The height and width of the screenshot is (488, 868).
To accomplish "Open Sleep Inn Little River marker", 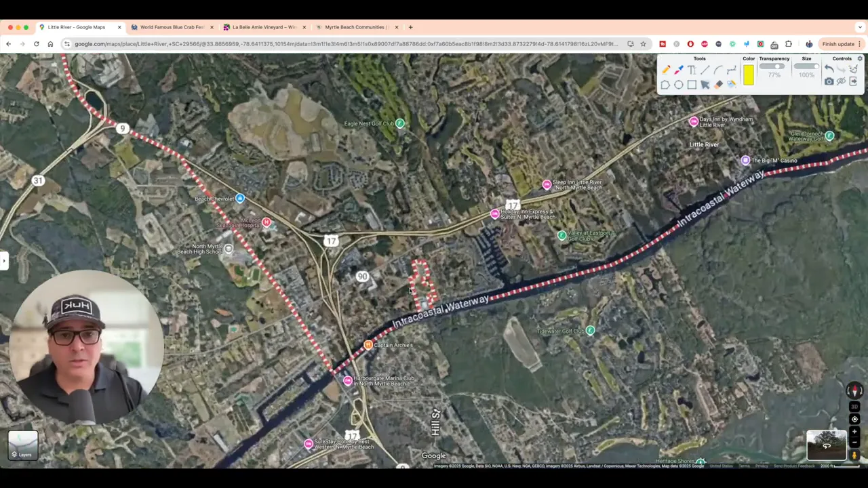I will [547, 185].
